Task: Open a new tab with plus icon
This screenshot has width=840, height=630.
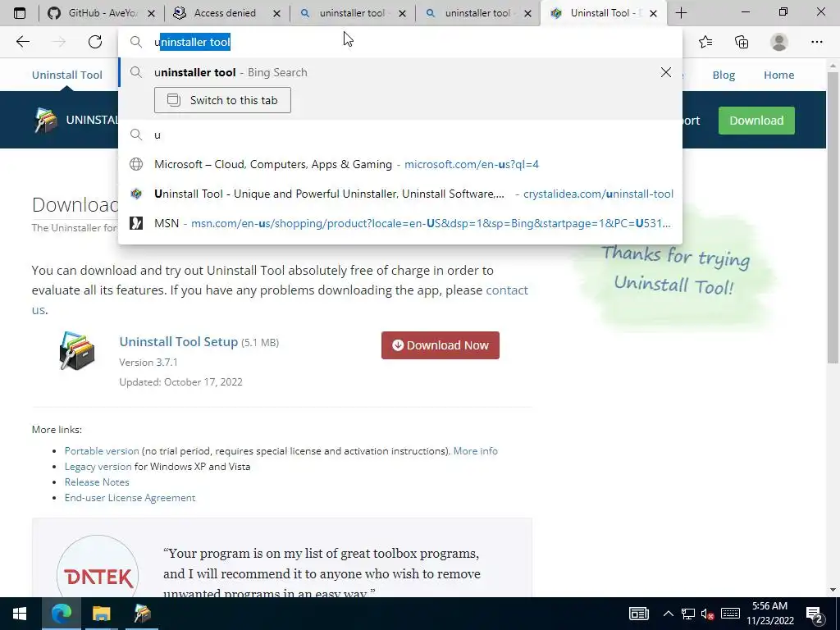Action: coord(681,13)
